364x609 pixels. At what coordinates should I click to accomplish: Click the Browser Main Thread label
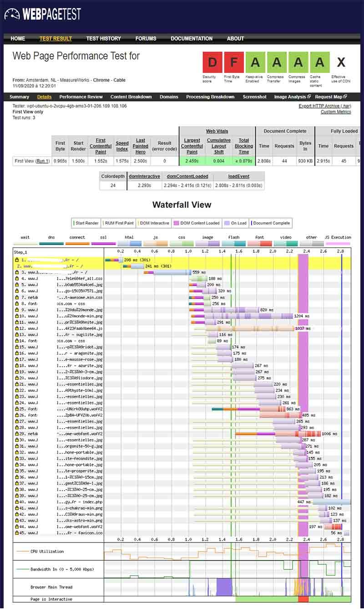coord(51,587)
